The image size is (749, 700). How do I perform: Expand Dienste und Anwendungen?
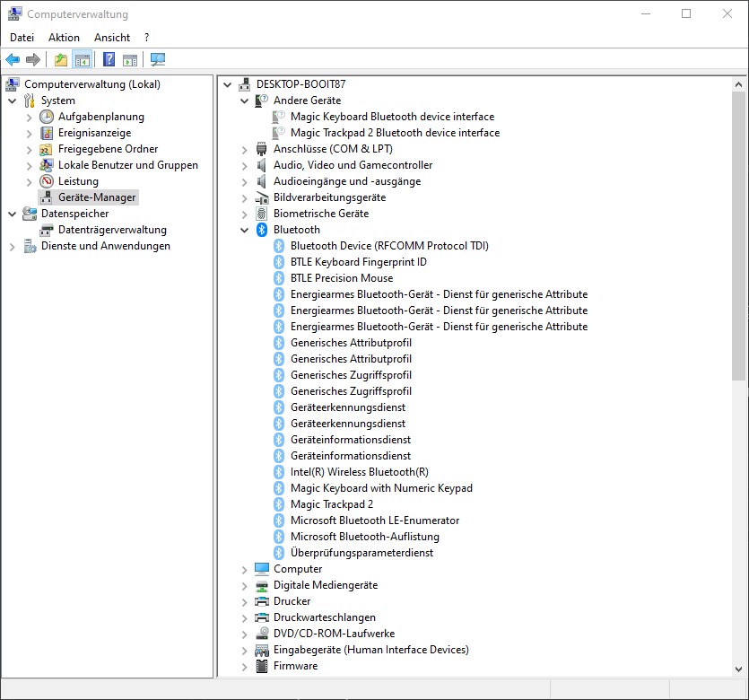[x=13, y=247]
